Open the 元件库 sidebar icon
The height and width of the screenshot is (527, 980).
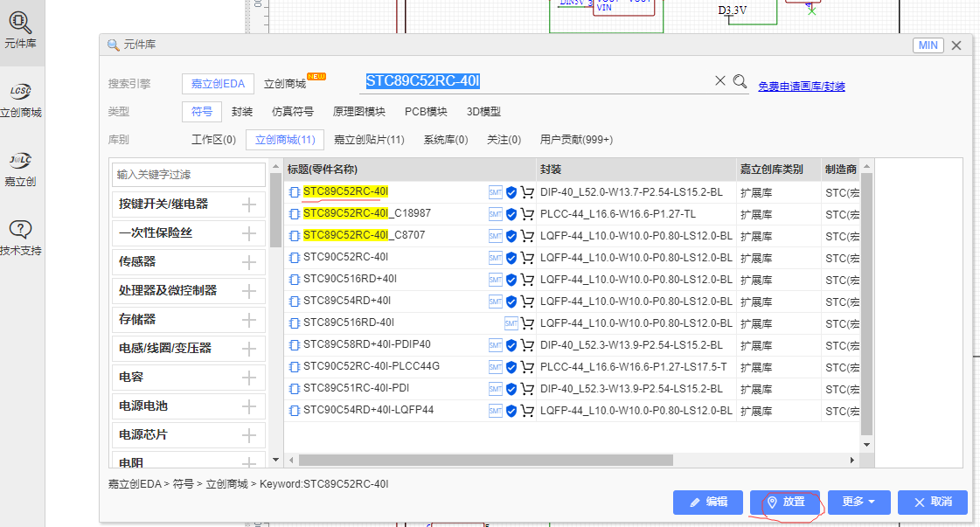20,30
